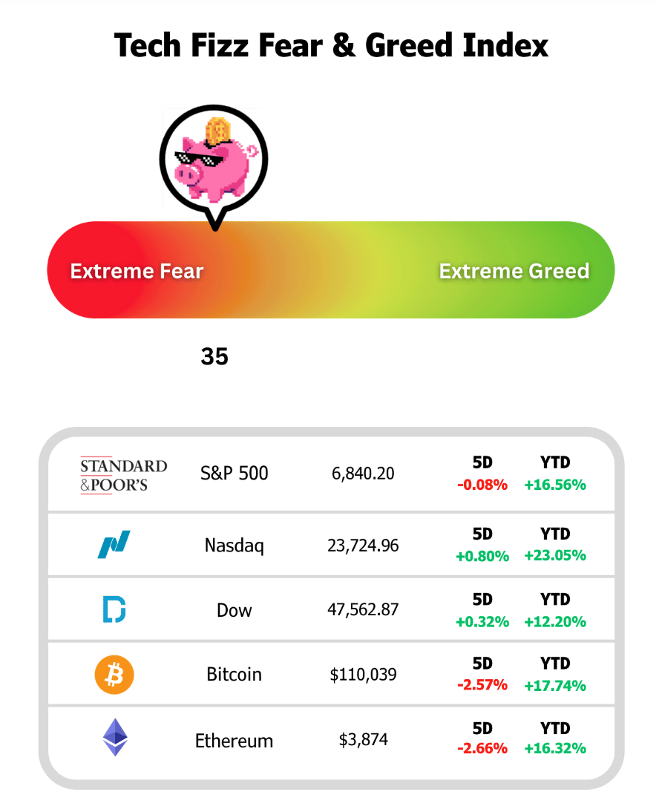This screenshot has height=812, width=662.
Task: Click the Dow logo icon
Action: (x=114, y=609)
